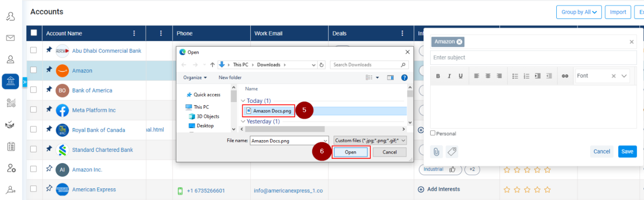This screenshot has height=200, width=644.
Task: Click the mobile phone icon in the American Express row
Action: point(180,191)
